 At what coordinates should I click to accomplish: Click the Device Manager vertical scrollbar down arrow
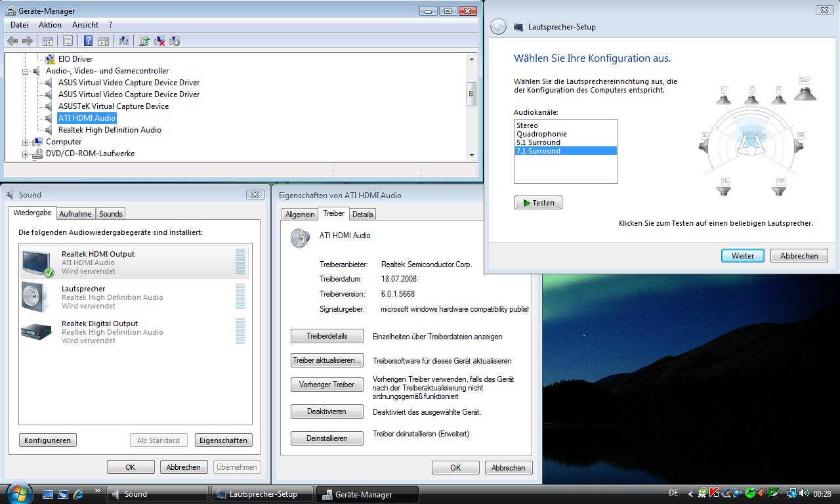coord(472,156)
